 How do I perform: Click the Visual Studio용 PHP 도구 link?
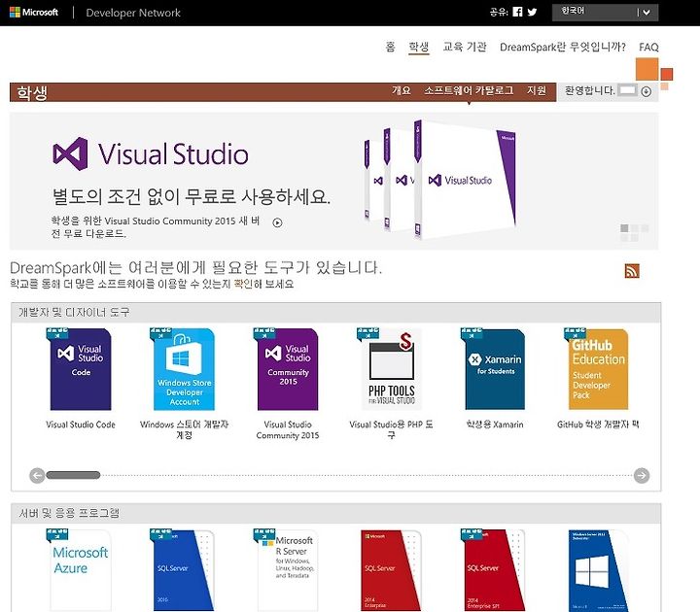click(391, 429)
